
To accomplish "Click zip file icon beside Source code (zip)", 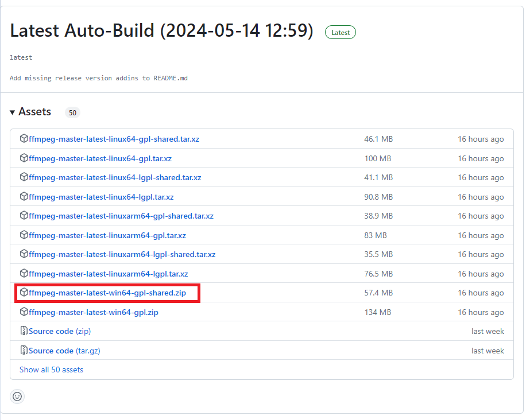I will tap(24, 331).
